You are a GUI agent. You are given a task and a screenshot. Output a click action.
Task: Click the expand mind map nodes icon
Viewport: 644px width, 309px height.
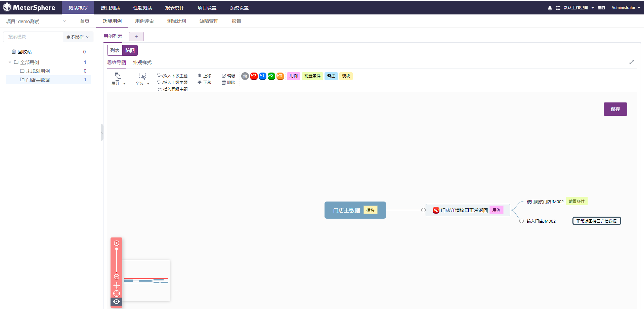[x=118, y=76]
